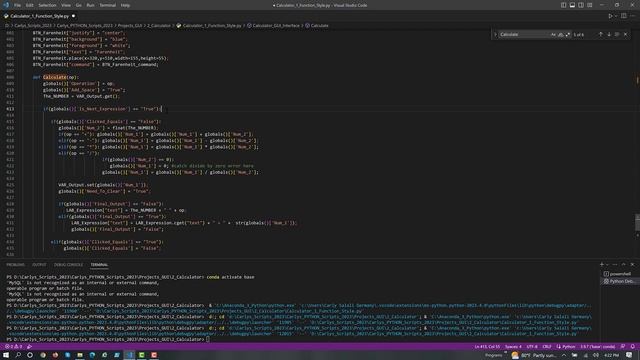Image resolution: width=640 pixels, height=360 pixels.
Task: Click Ln 413, Col 55 status entry
Action: point(487,347)
